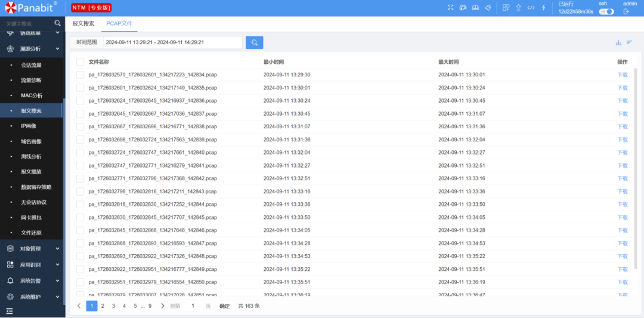This screenshot has width=644, height=318.
Task: Expand the 系统维护 menu chevron
Action: click(x=57, y=297)
